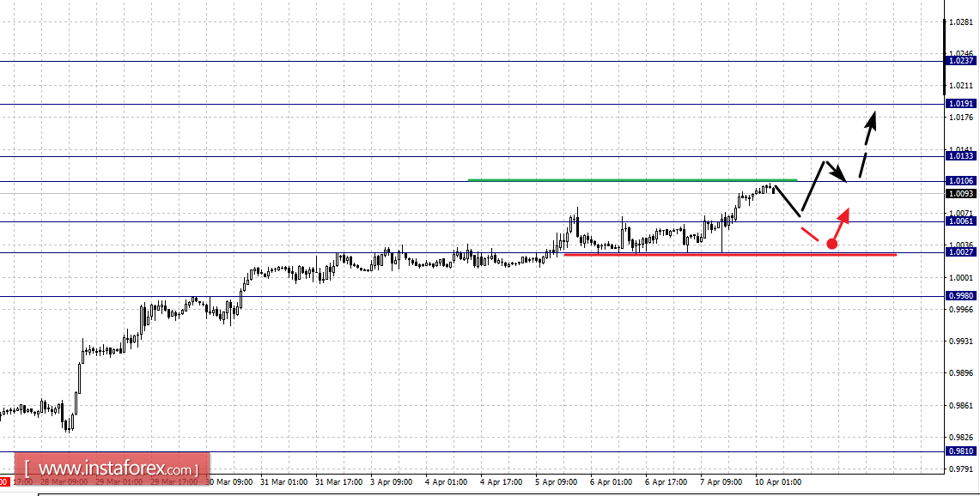Click the 1.0237 price level label
980x496 pixels.
960,61
